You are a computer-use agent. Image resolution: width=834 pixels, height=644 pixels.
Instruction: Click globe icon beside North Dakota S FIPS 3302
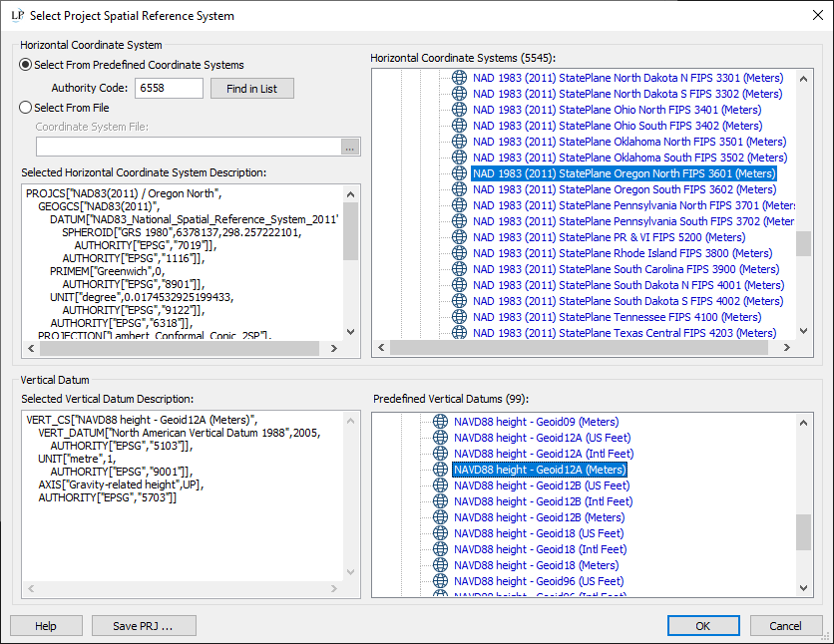[459, 94]
